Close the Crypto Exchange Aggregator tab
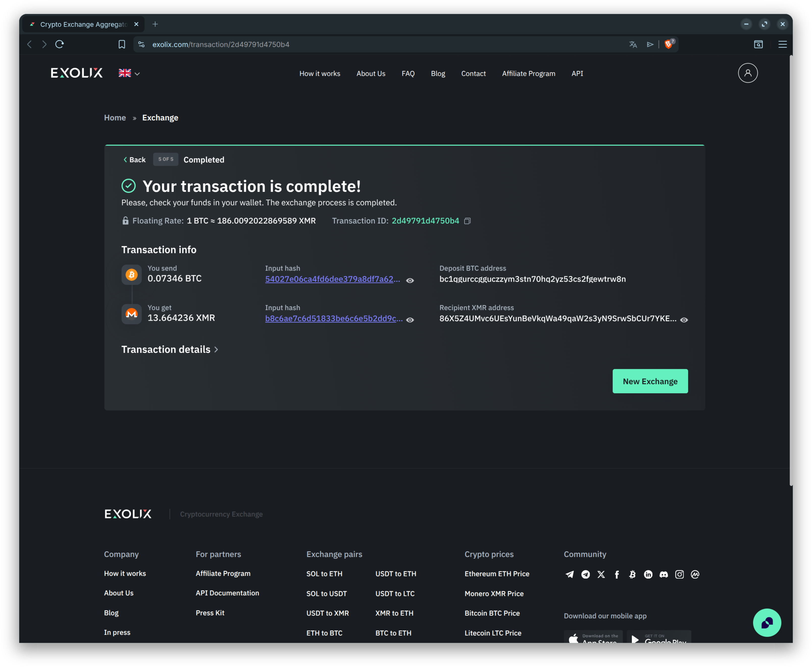812x667 pixels. (136, 24)
